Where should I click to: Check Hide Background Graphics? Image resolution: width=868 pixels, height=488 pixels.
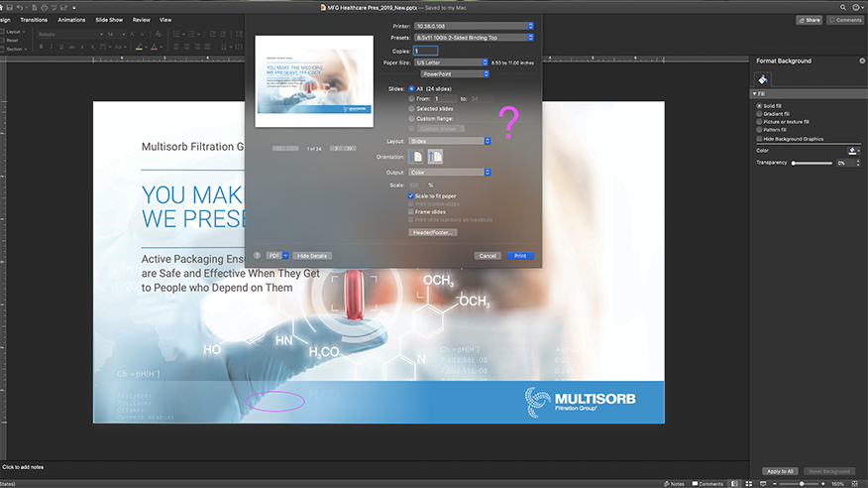pos(759,139)
